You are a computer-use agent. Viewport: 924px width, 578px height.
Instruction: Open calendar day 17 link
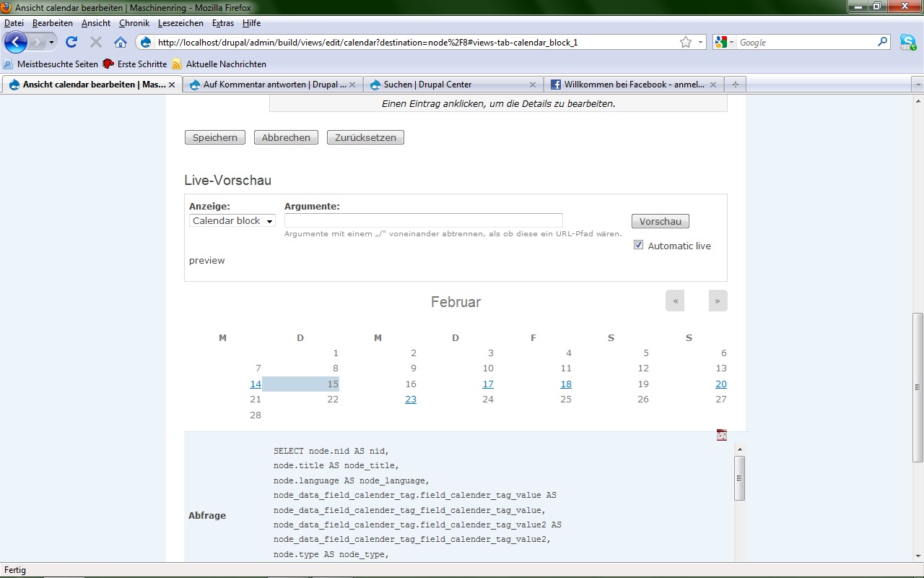click(x=488, y=384)
